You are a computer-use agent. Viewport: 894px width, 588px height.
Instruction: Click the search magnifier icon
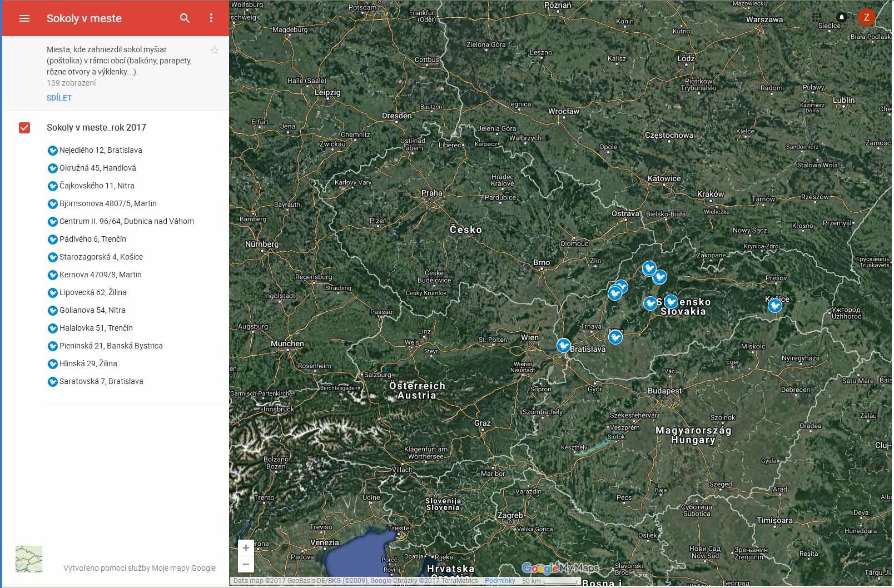185,18
